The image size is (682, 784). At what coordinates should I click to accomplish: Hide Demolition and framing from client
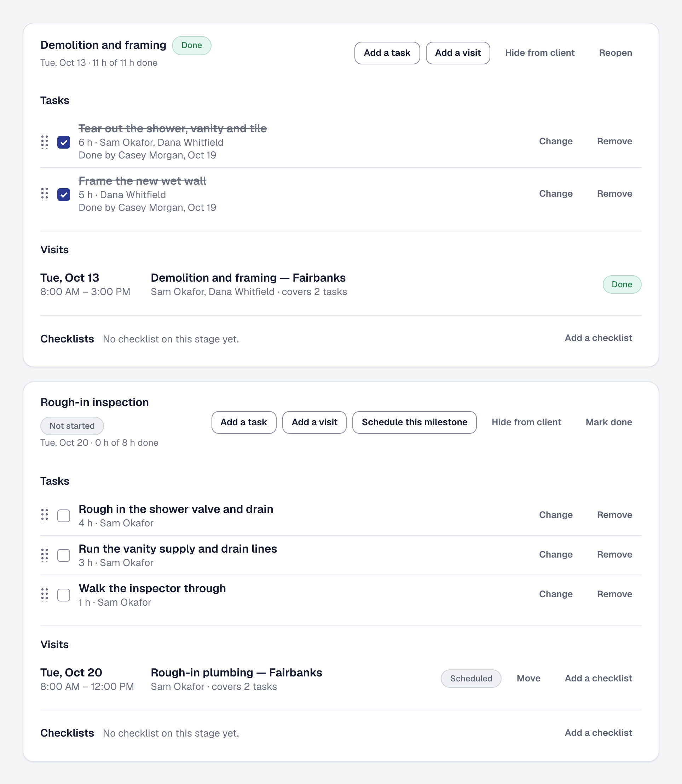(540, 53)
